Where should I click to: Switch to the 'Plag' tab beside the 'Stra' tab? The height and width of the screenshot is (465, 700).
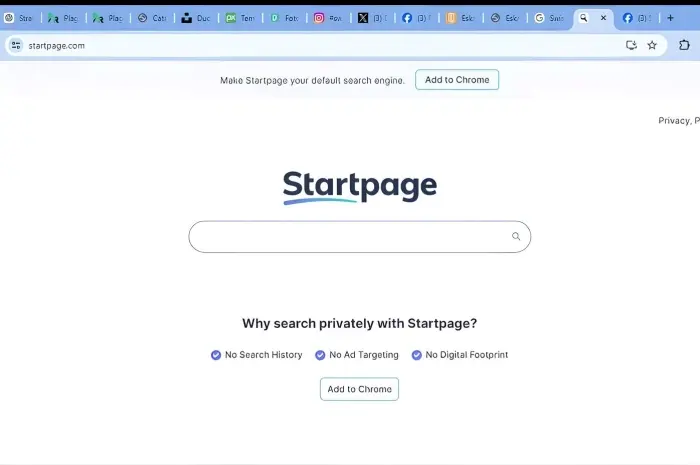pos(63,18)
